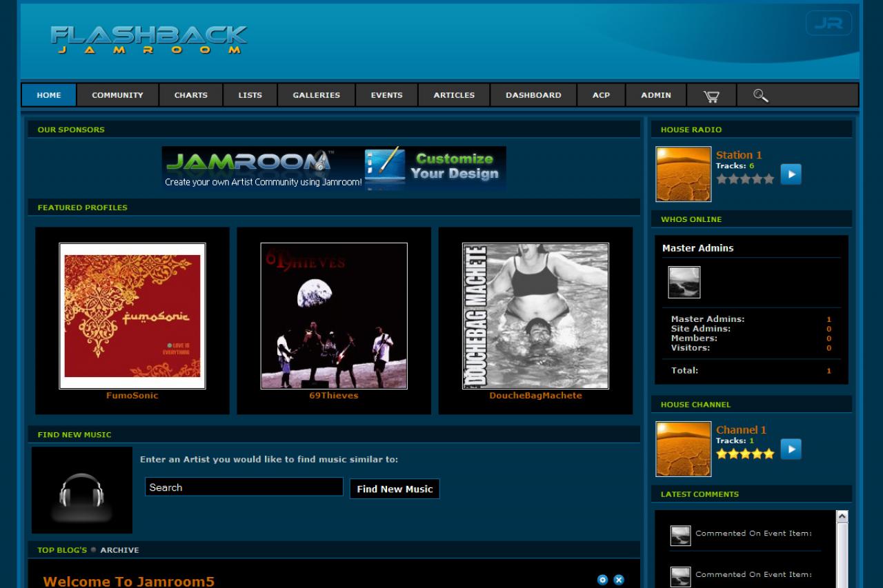The width and height of the screenshot is (883, 588).
Task: Open the Dashboard
Action: [534, 95]
